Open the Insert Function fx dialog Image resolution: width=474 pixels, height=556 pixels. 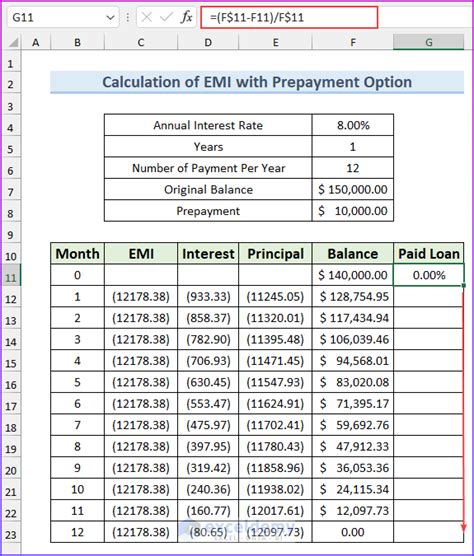pyautogui.click(x=186, y=17)
